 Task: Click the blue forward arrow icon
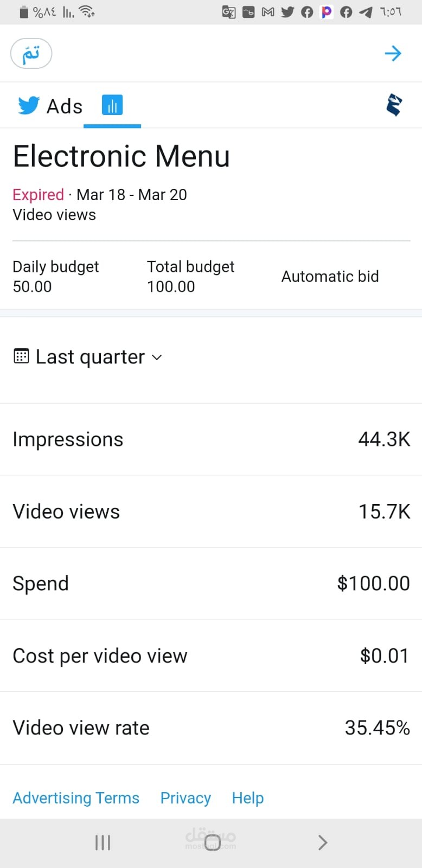point(393,53)
